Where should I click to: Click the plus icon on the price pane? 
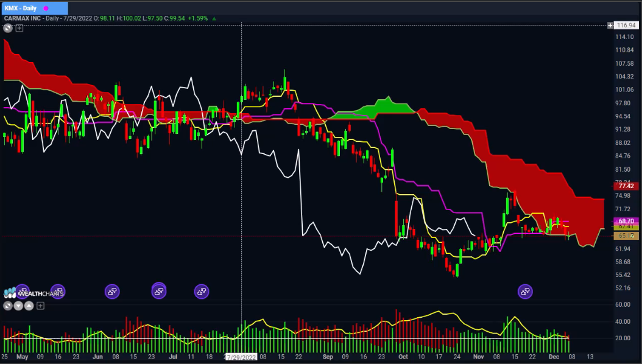pos(19,28)
